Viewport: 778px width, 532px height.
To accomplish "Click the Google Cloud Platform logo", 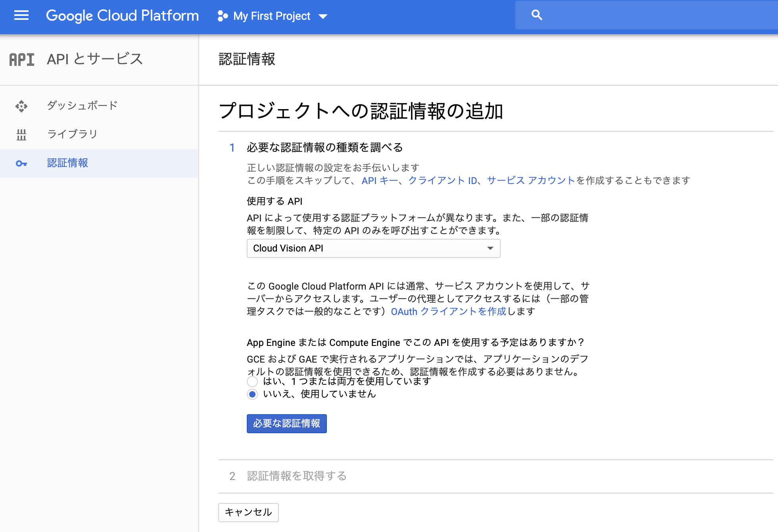I will [x=122, y=16].
